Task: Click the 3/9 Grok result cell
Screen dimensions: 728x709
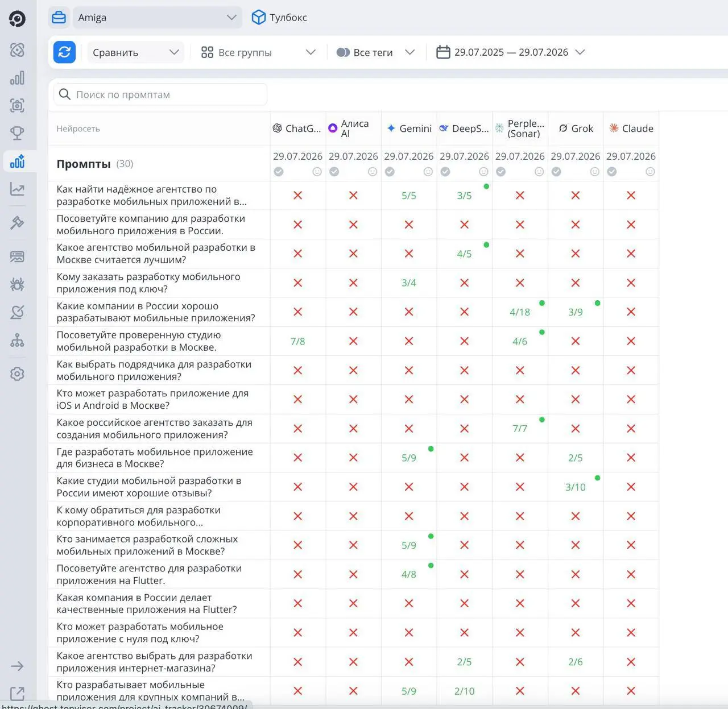Action: pyautogui.click(x=576, y=312)
